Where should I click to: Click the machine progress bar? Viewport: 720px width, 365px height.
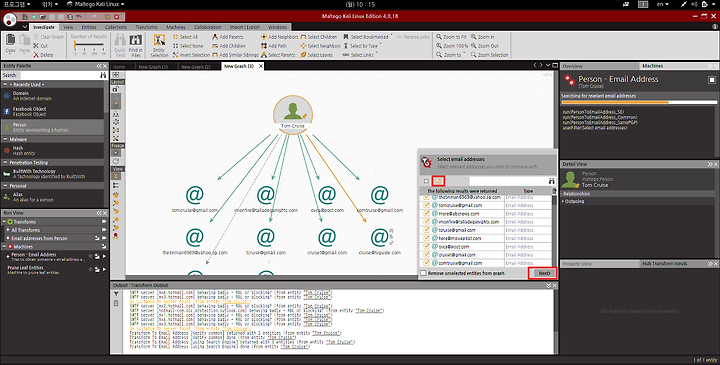(x=639, y=102)
